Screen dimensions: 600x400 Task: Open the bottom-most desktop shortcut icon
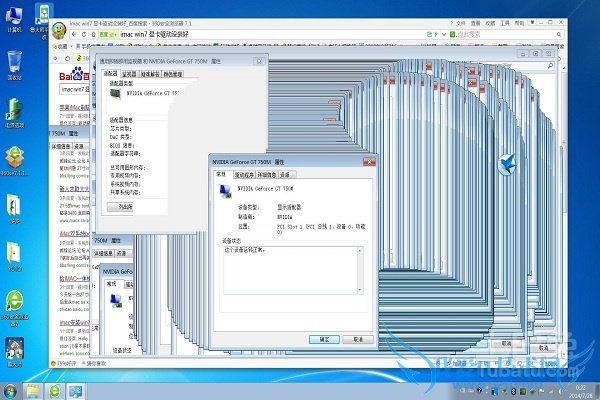click(x=15, y=352)
